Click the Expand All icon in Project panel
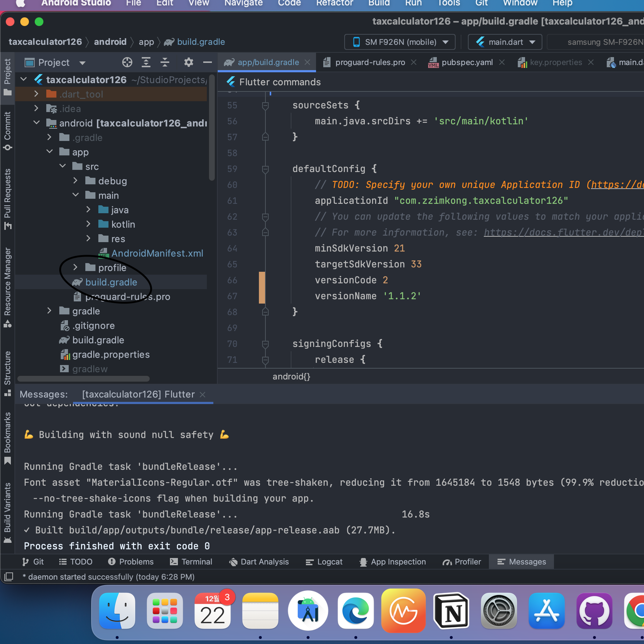Screen dimensions: 644x644 [x=146, y=63]
